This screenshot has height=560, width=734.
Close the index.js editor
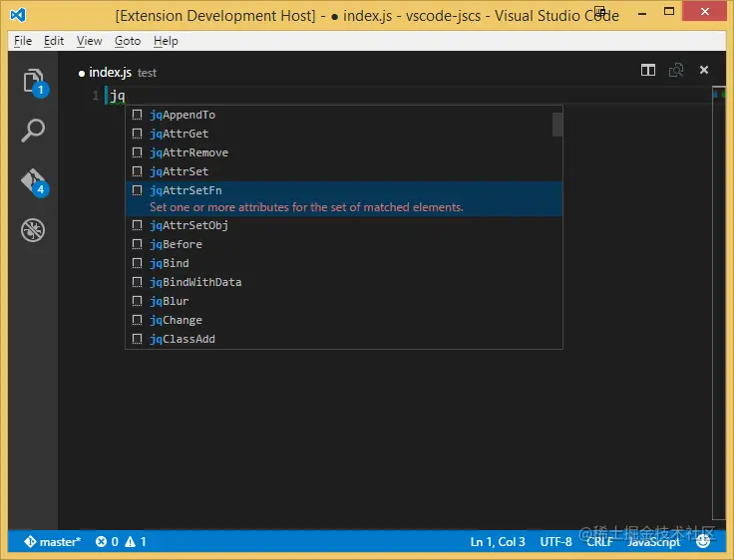coord(704,70)
